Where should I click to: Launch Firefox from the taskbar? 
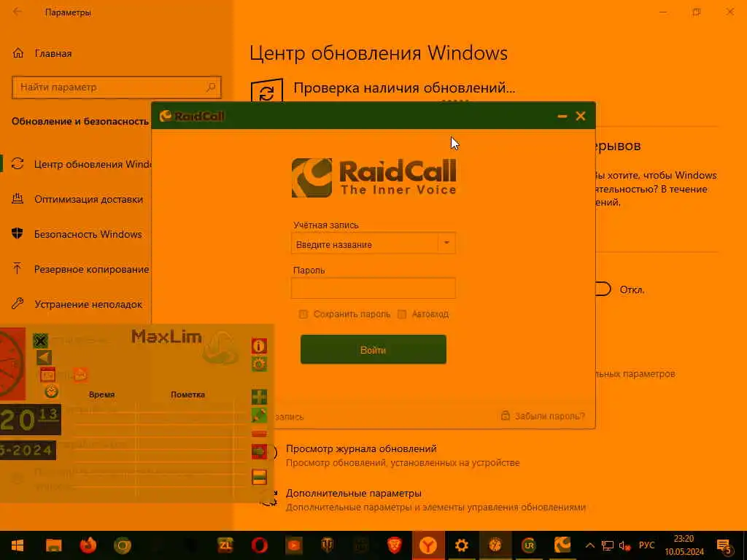(88, 545)
